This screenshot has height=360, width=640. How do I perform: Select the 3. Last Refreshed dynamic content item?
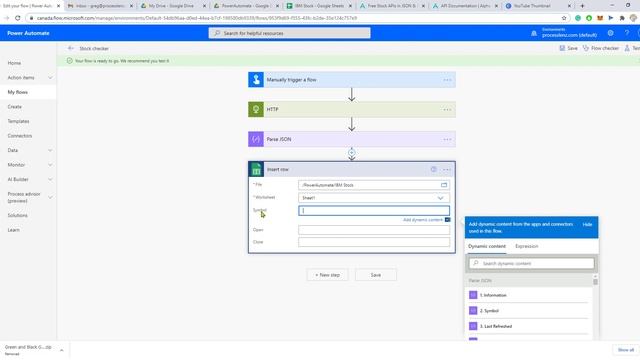pos(529,326)
